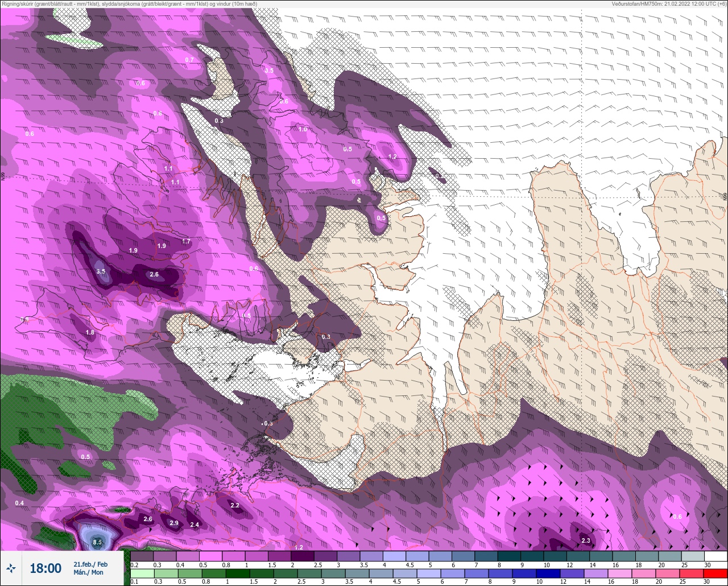Select the white swatch at 30 in upper legend
This screenshot has width=728, height=586.
click(x=715, y=556)
